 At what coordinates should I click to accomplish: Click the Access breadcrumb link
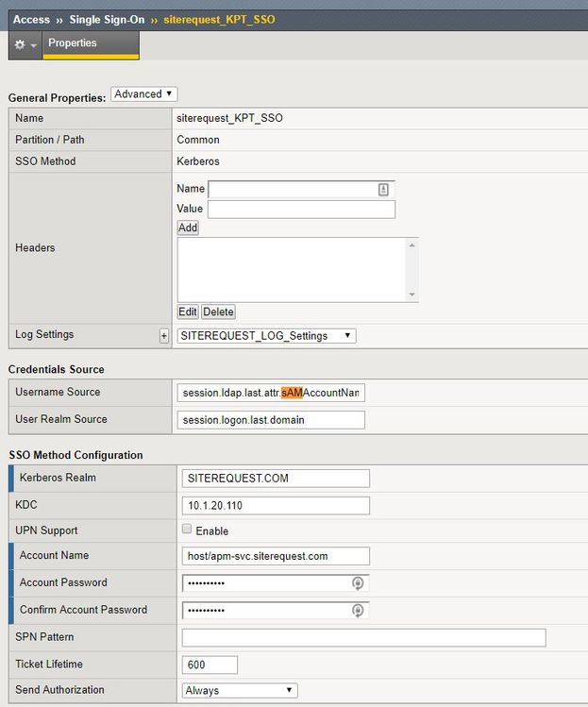pyautogui.click(x=31, y=19)
